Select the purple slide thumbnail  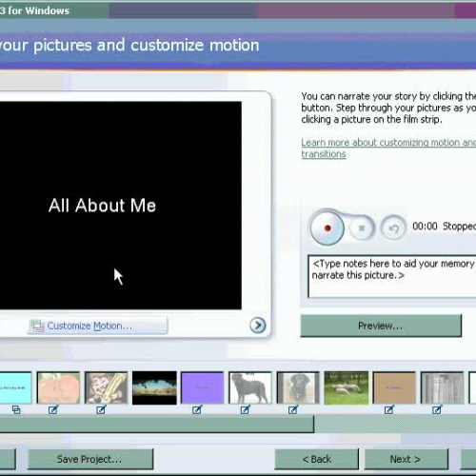coord(202,387)
